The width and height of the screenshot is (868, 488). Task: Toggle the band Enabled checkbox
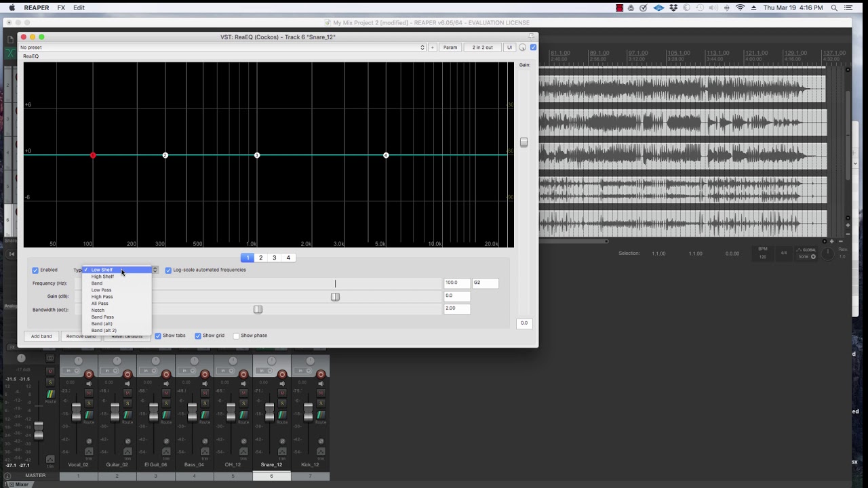pos(35,270)
